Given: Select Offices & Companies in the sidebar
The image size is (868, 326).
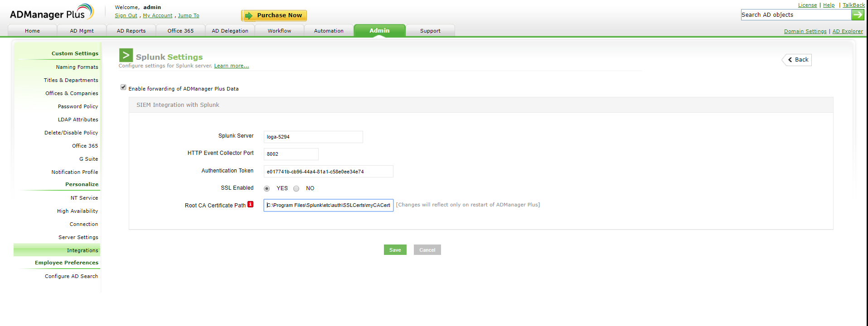Looking at the screenshot, I should [x=72, y=93].
